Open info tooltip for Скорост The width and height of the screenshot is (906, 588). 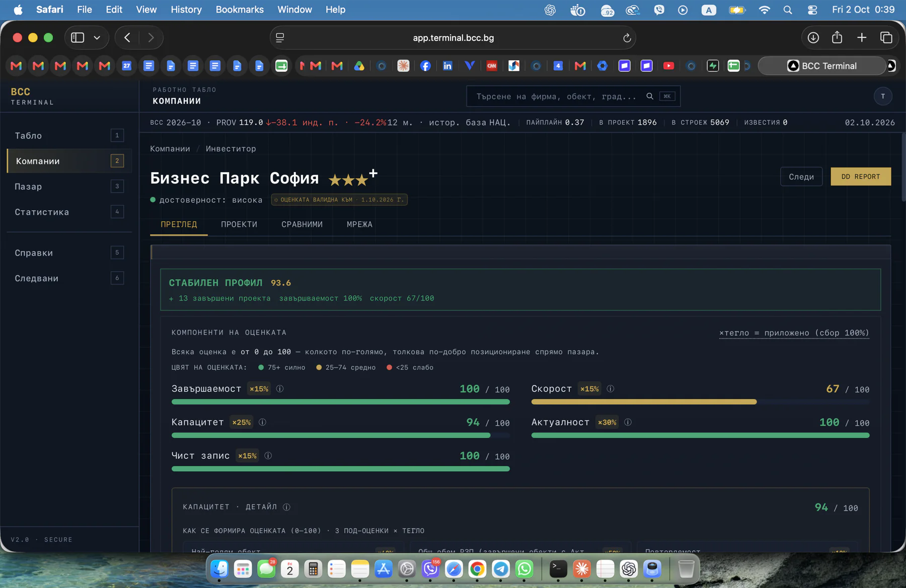tap(610, 389)
